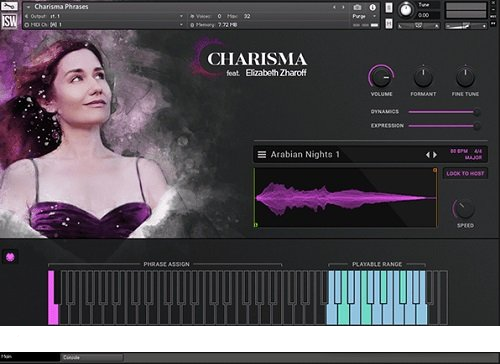Click the Tune value 0.00 field
This screenshot has width=500, height=364.
[x=424, y=15]
